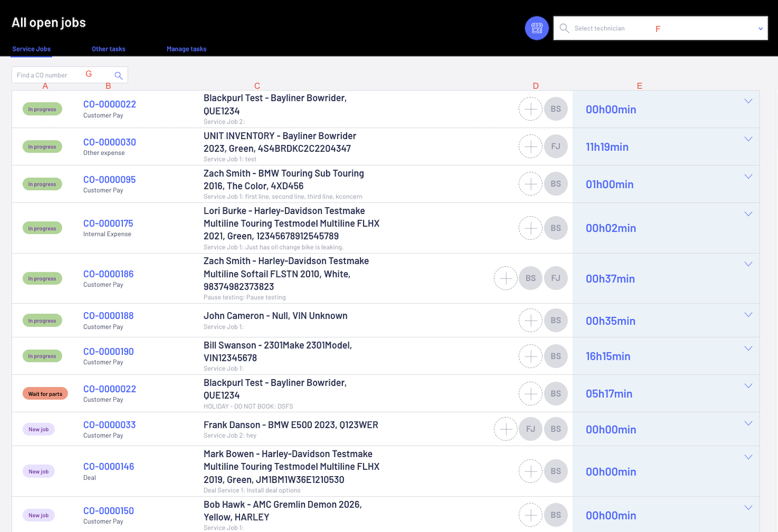Add technician to CO-0000030 via plus icon
Viewport: 778px width, 532px height.
(x=530, y=147)
